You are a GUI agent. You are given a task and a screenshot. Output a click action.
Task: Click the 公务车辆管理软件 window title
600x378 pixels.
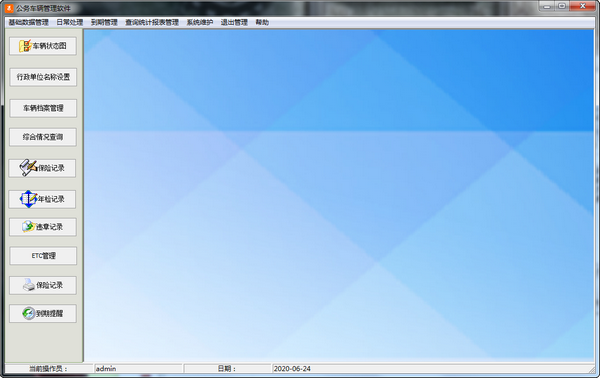point(43,8)
